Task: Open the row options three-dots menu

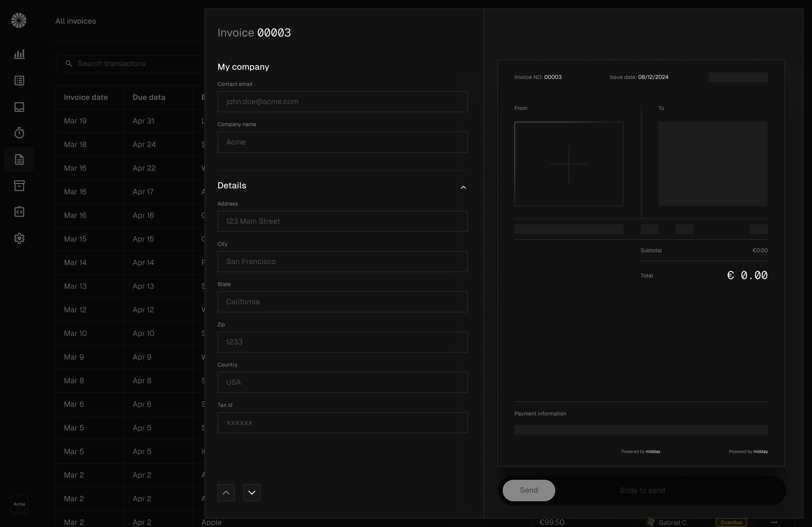Action: pos(774,522)
